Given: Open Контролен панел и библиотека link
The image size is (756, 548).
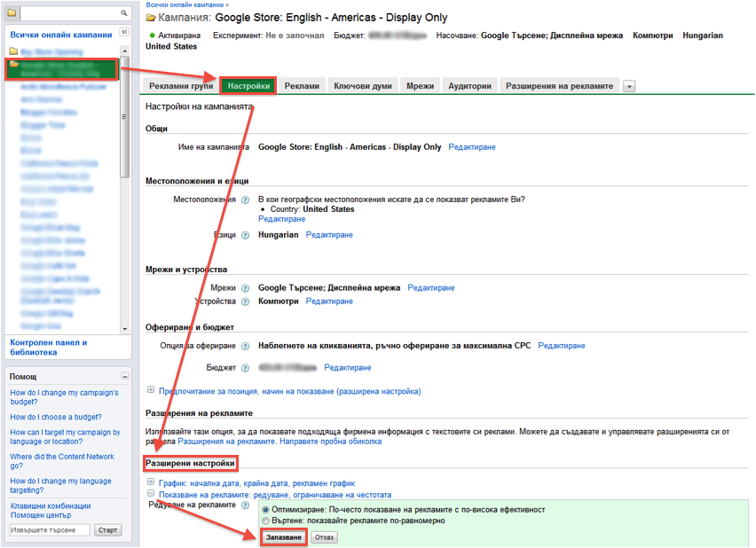Looking at the screenshot, I should [x=48, y=347].
